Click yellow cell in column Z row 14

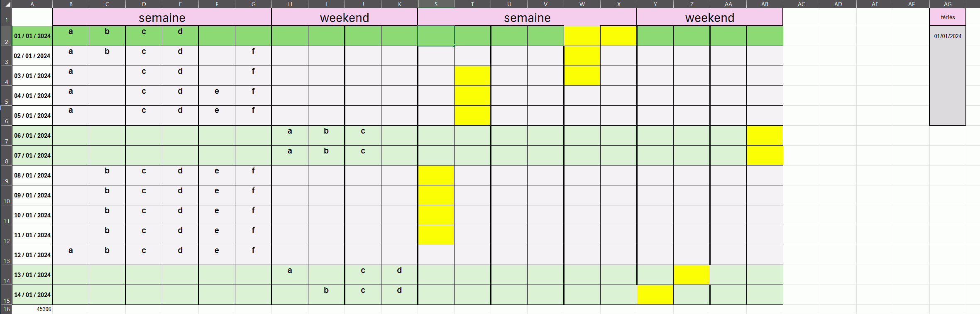[x=692, y=275]
